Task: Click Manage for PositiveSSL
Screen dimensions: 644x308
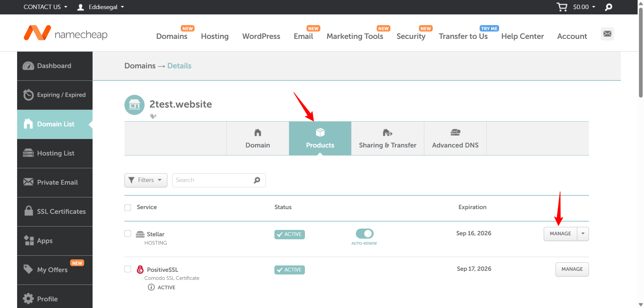Action: (572, 269)
